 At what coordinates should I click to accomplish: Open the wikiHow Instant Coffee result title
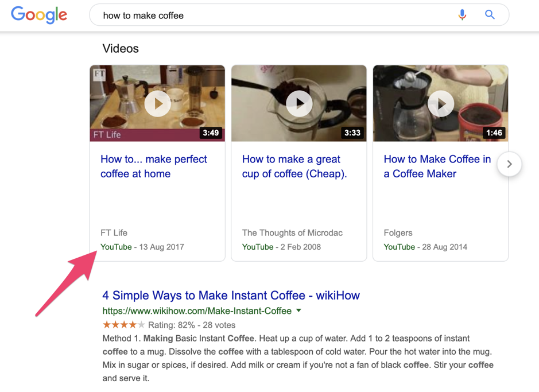click(231, 296)
